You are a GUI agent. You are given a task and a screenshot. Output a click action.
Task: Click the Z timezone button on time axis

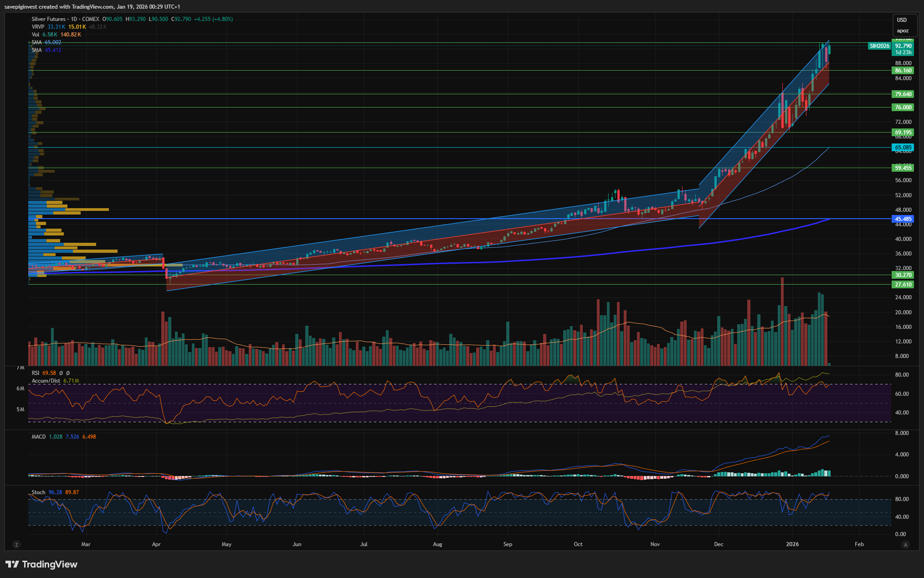point(16,544)
